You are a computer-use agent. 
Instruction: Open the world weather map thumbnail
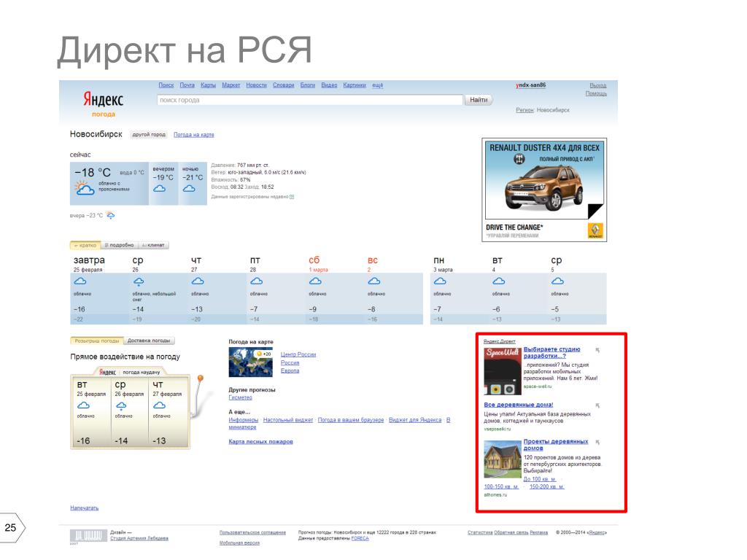pos(251,362)
